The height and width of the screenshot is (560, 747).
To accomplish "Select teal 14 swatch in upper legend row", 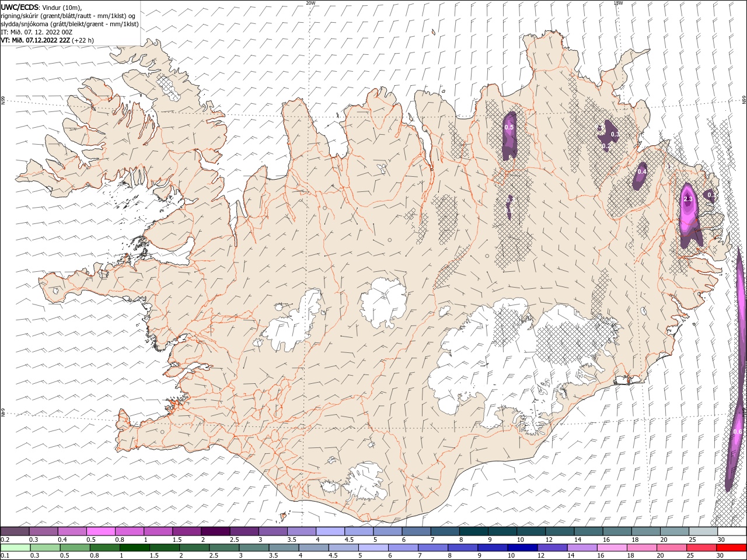I will click(x=588, y=531).
